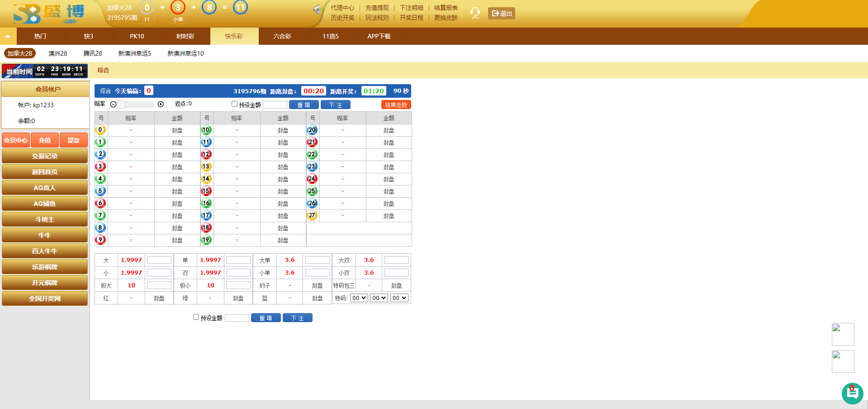Click the speaker sound icon in header
The height and width of the screenshot is (409, 868).
pyautogui.click(x=318, y=10)
